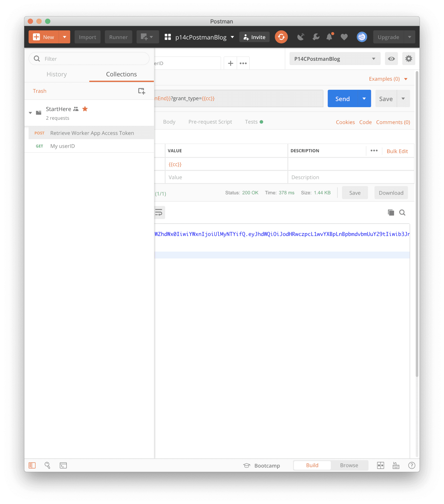
Task: Search within the response body
Action: pyautogui.click(x=402, y=213)
